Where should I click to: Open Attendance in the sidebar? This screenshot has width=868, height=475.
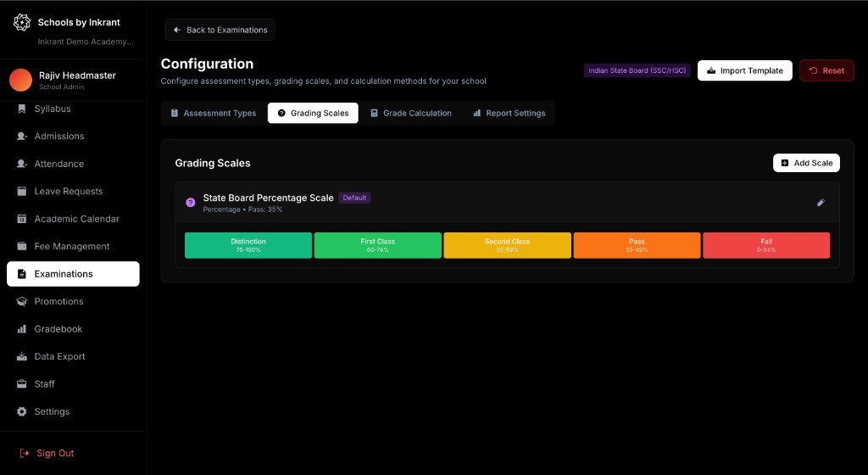point(73,164)
